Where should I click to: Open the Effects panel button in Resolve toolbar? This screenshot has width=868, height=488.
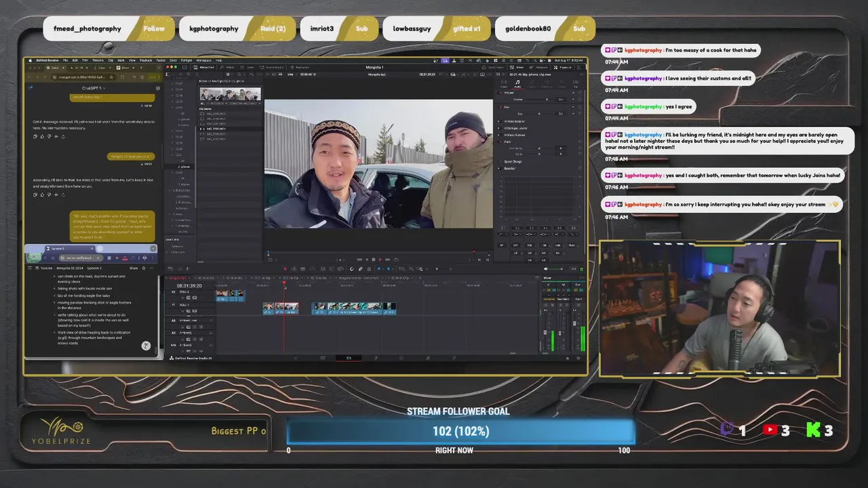point(228,67)
